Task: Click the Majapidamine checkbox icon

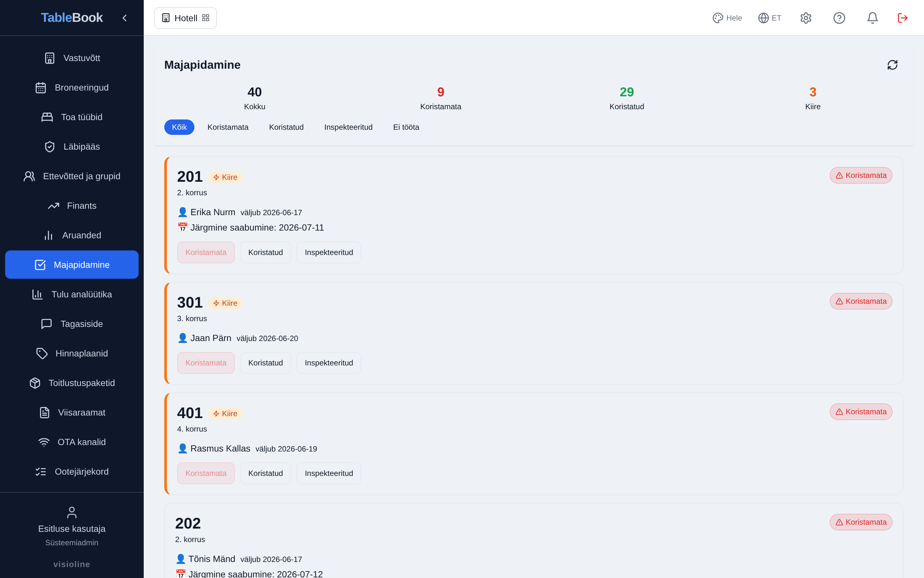Action: coord(40,265)
